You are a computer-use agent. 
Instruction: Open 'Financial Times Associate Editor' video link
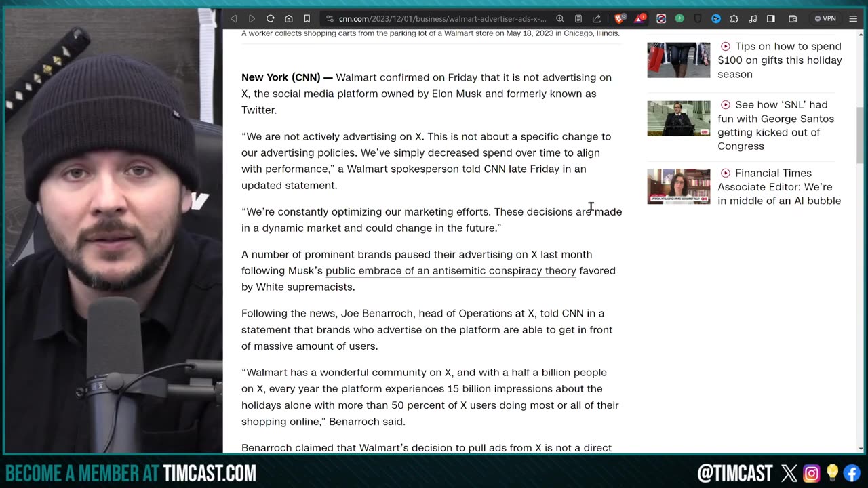point(779,187)
